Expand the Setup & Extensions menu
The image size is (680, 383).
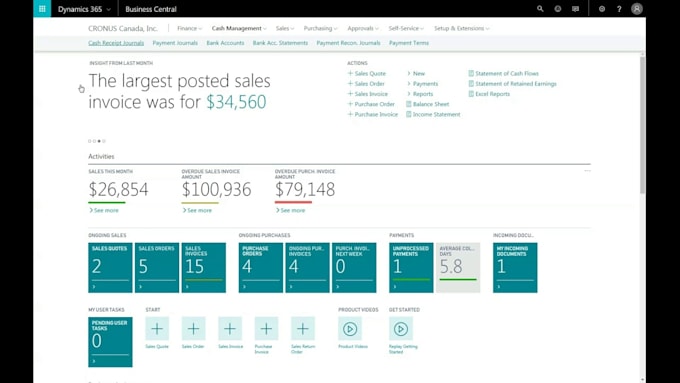coord(462,28)
